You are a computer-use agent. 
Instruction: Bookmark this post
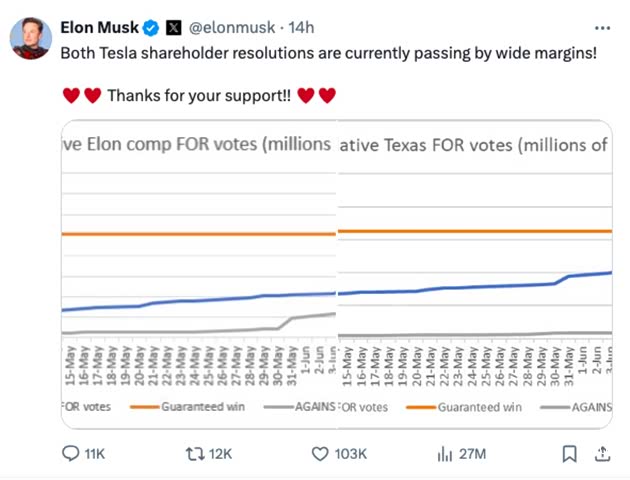click(569, 454)
